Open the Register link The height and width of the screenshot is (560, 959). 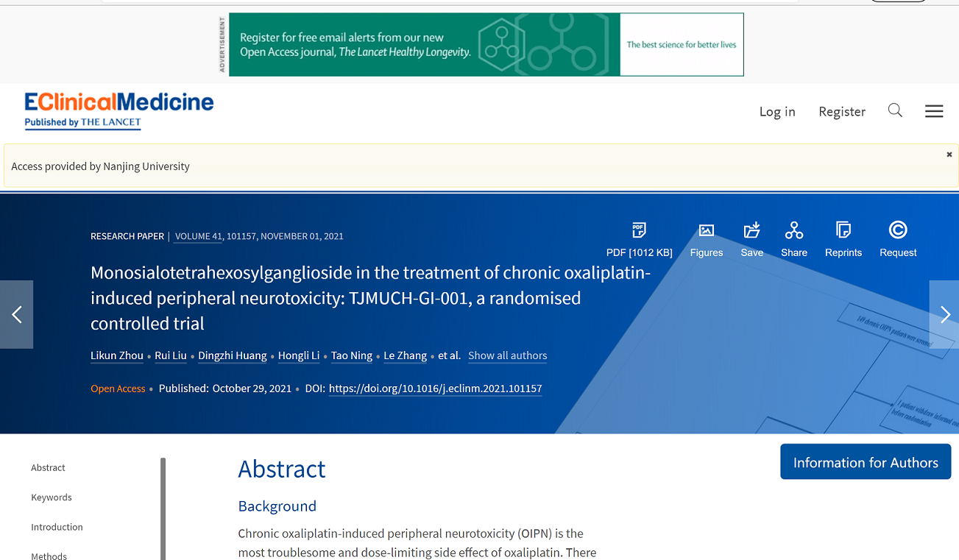tap(842, 111)
